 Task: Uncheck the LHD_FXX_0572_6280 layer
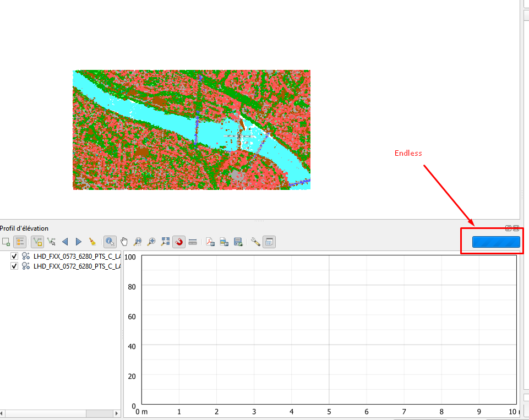(14, 266)
